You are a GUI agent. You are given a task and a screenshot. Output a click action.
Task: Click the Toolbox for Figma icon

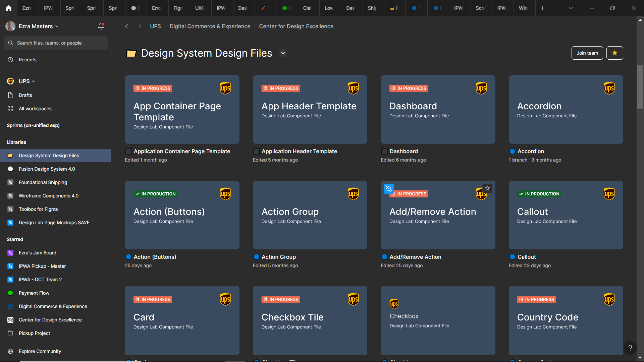click(10, 209)
